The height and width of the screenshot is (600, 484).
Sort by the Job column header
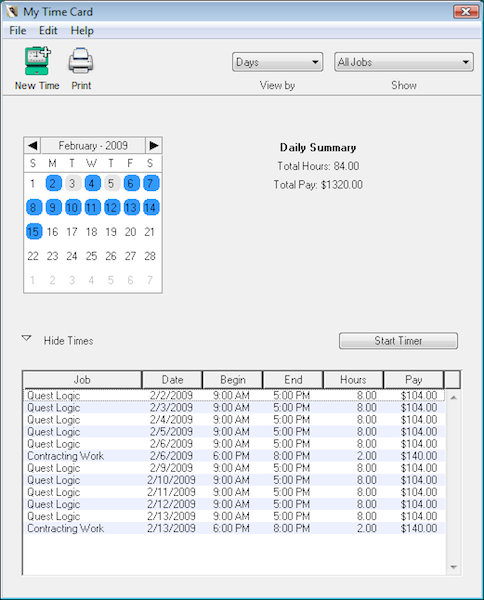point(82,380)
